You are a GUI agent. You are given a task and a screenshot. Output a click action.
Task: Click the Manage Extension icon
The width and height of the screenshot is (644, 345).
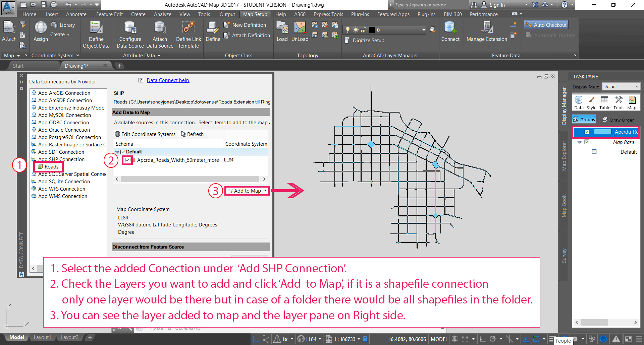click(487, 28)
